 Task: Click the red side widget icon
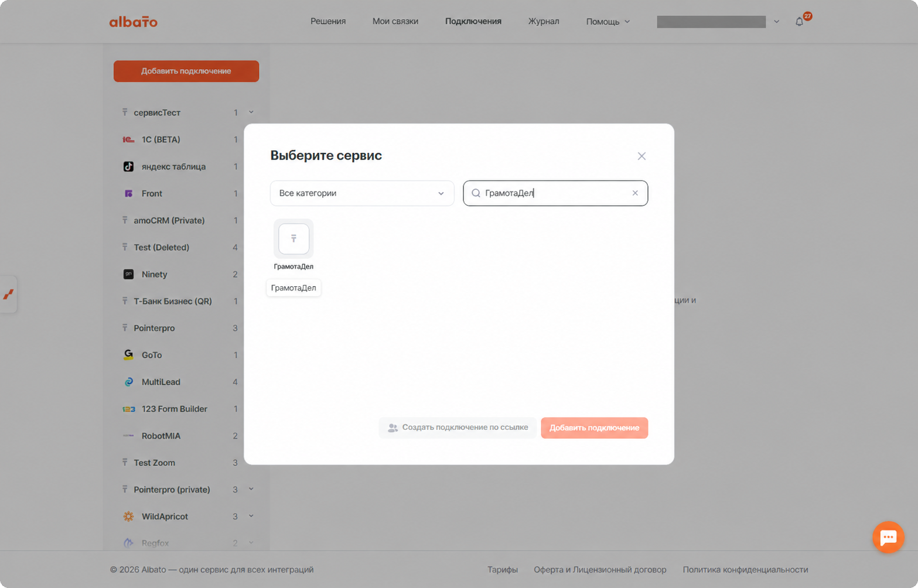point(8,294)
